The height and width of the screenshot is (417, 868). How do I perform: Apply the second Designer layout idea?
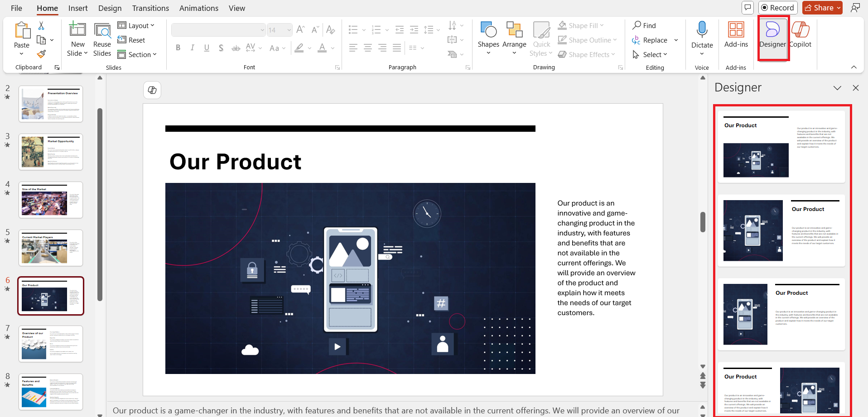pos(781,230)
